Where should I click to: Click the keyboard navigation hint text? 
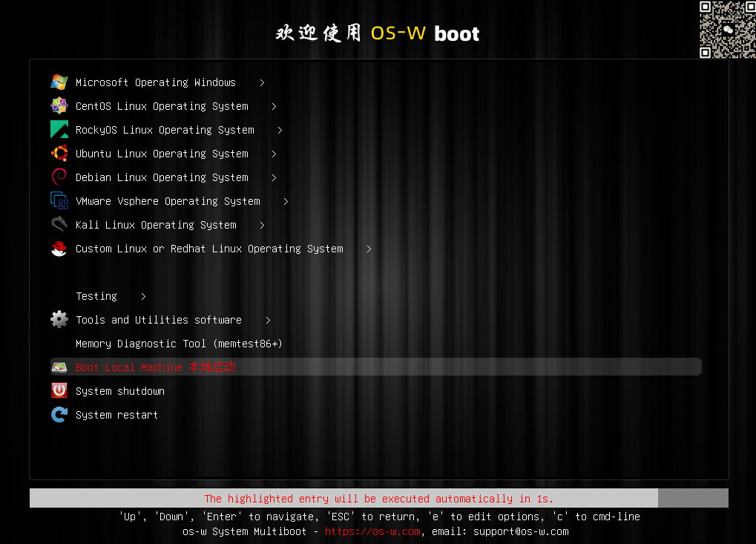(379, 517)
